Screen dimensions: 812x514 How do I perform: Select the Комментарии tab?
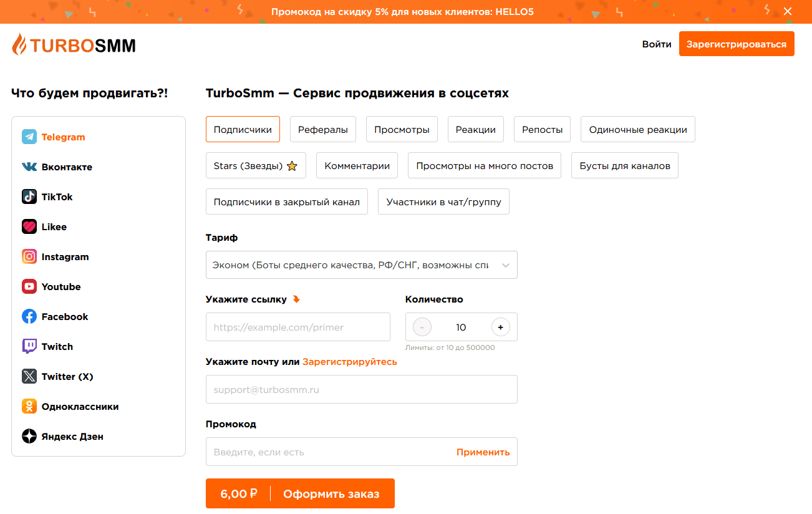357,165
